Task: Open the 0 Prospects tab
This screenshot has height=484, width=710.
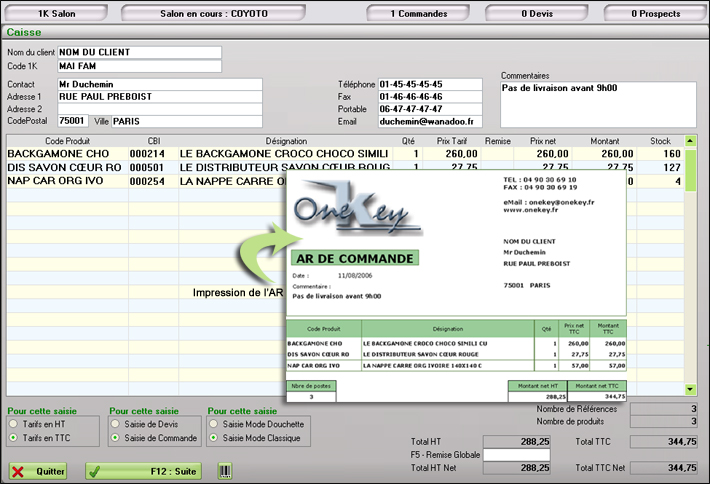Action: click(656, 14)
